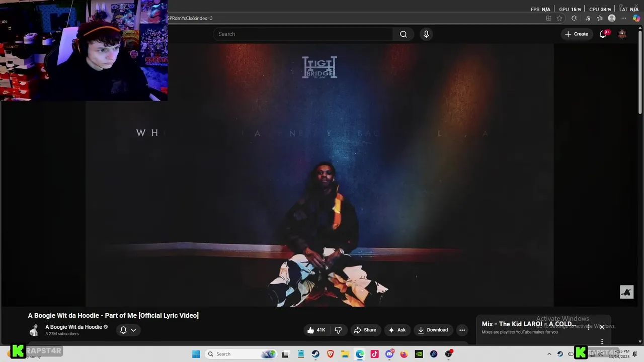Click the Steam icon in the system tray

(x=560, y=354)
